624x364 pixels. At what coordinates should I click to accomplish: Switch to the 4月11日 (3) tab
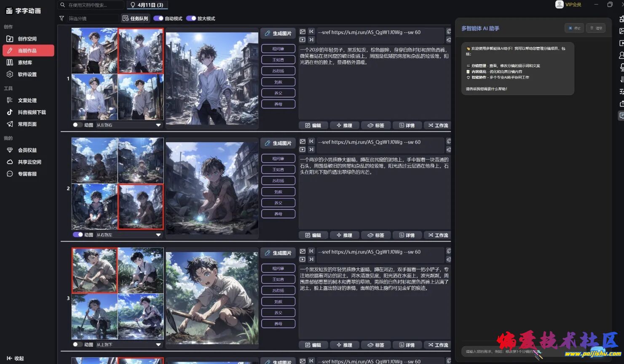coord(147,5)
